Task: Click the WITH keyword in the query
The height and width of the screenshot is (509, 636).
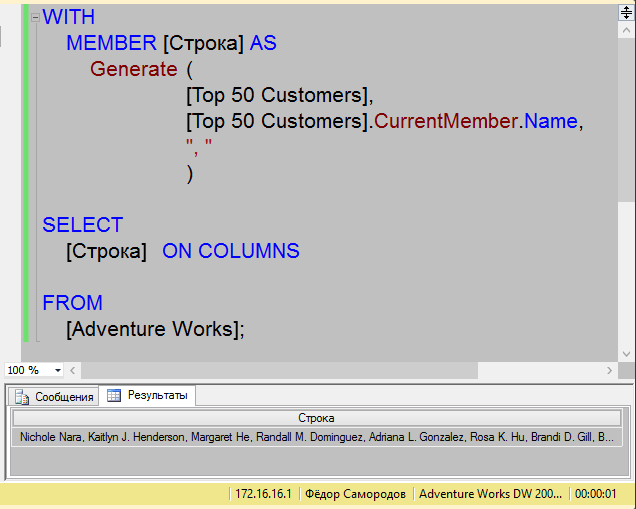Action: pyautogui.click(x=69, y=17)
